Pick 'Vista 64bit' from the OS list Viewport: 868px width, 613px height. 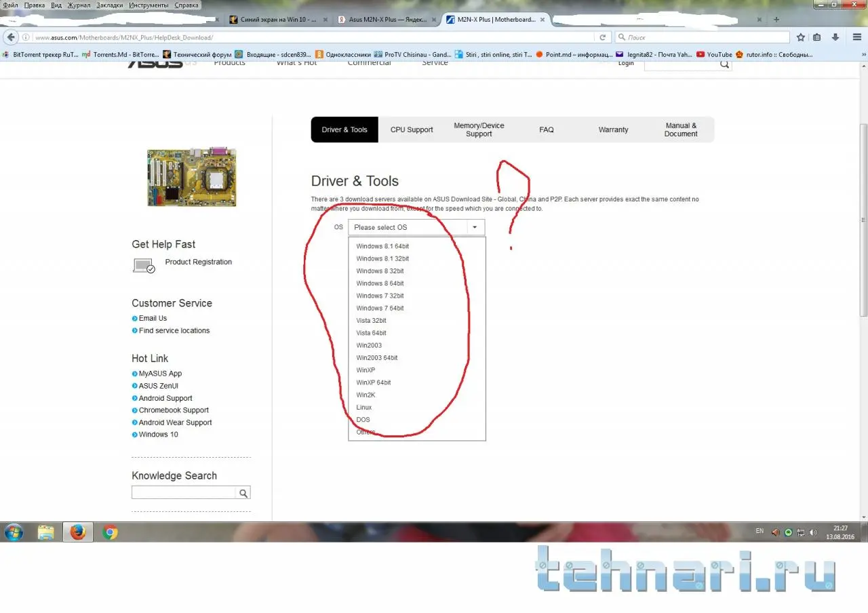click(x=371, y=333)
